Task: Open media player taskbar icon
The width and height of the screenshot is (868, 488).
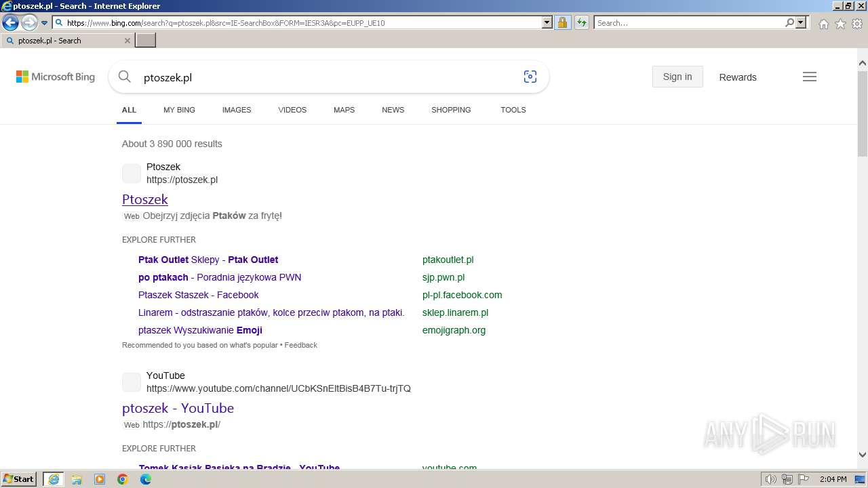Action: (x=100, y=479)
